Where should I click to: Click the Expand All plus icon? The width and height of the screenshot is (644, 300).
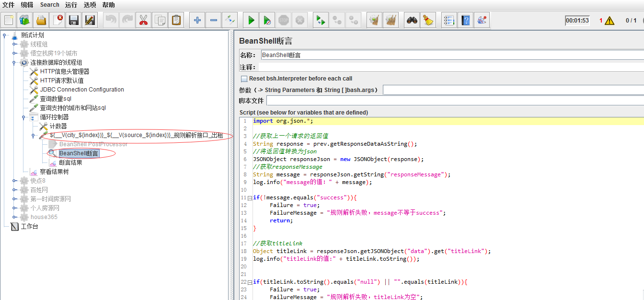click(197, 20)
